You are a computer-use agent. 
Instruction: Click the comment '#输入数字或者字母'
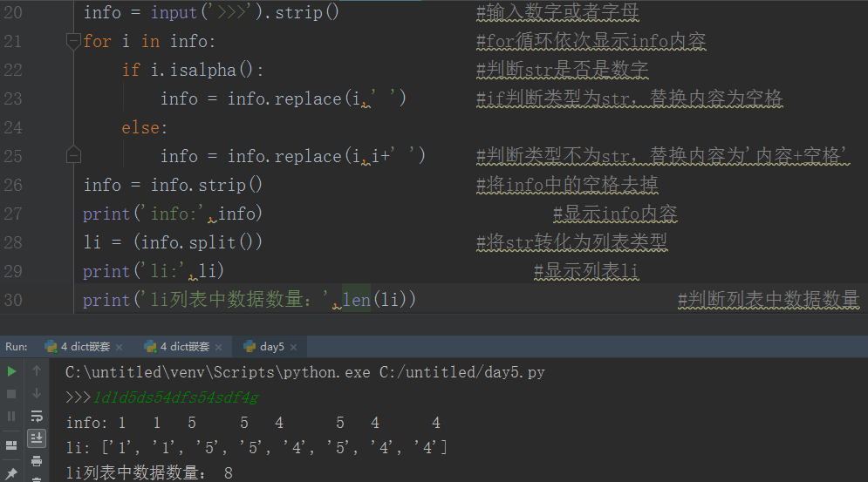557,12
